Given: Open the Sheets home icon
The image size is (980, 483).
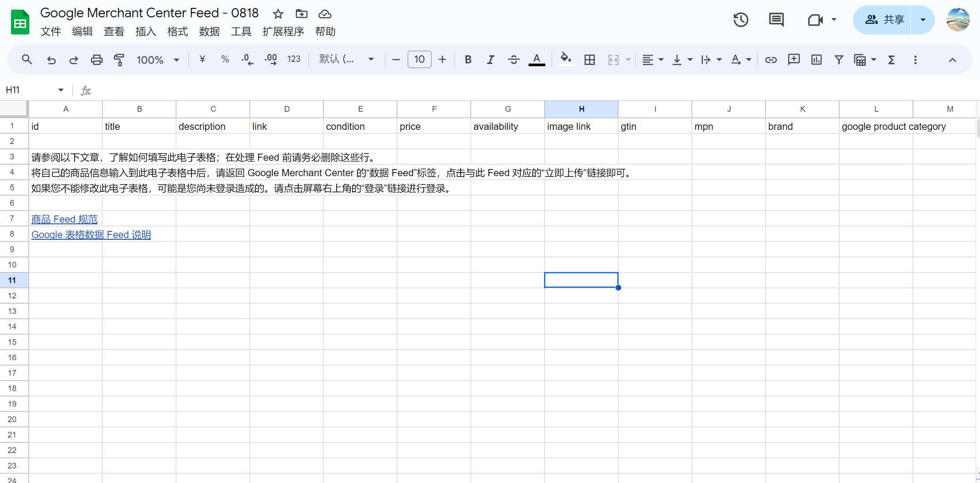Looking at the screenshot, I should (20, 22).
